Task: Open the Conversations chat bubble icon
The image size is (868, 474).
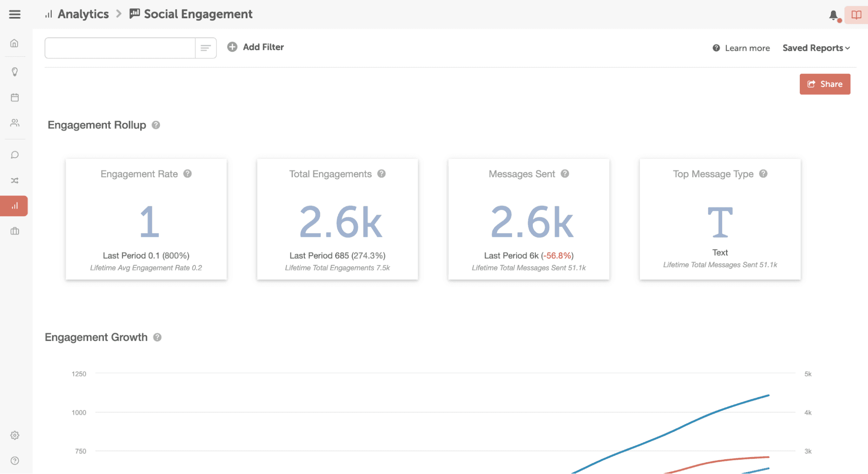Action: pos(14,155)
